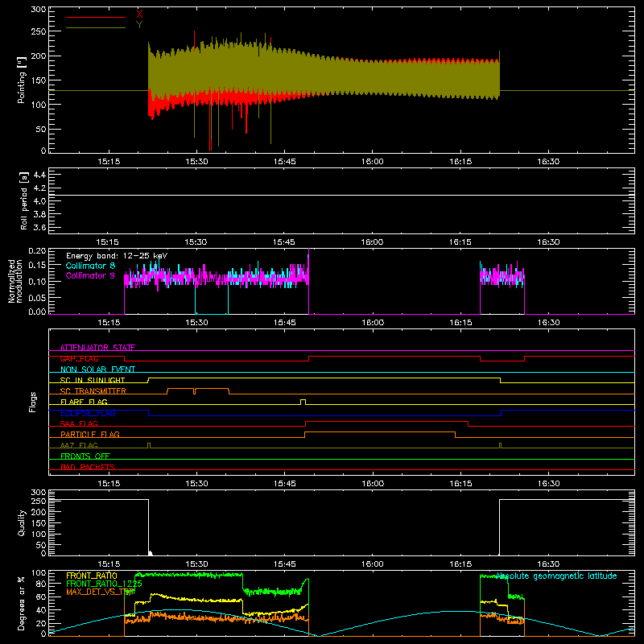Click the 0.20 y-axis value on modulation plot
Screen dimensions: 644x644
[37, 250]
